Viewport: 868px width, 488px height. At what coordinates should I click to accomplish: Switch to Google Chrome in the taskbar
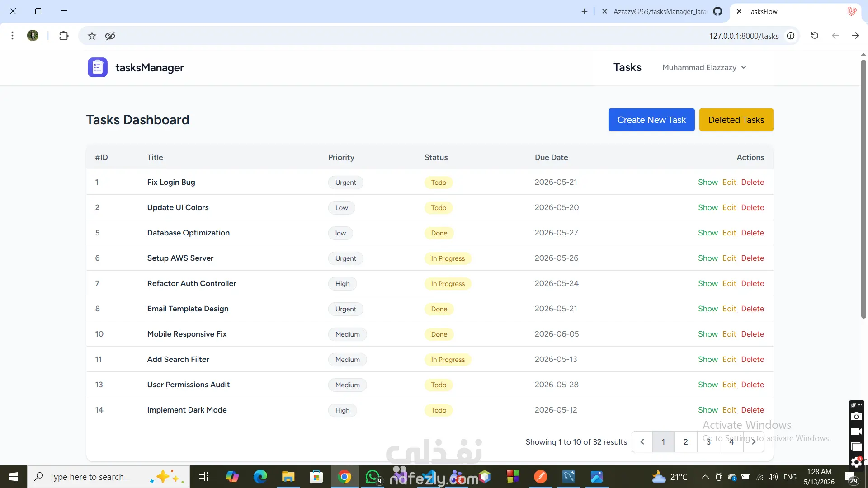point(344,477)
